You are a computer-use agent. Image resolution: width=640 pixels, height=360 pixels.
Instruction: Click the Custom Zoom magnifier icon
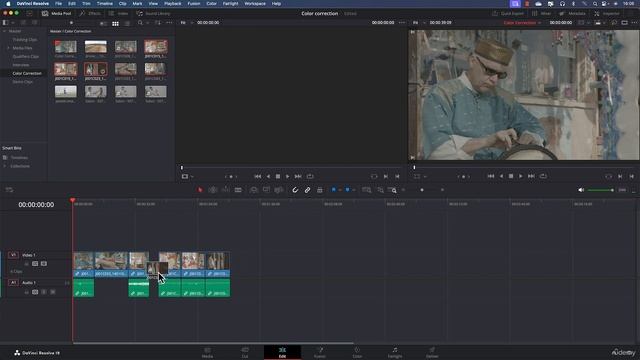[392, 190]
